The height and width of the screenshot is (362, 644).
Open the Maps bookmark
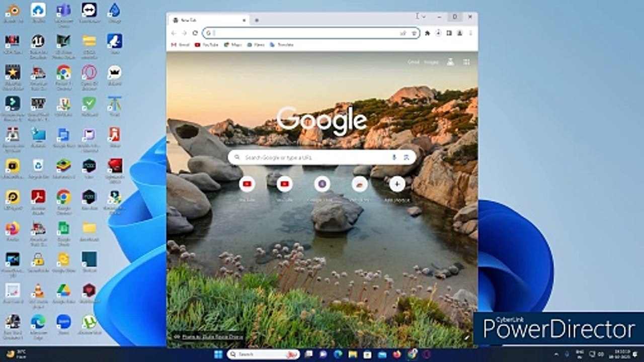(x=232, y=45)
